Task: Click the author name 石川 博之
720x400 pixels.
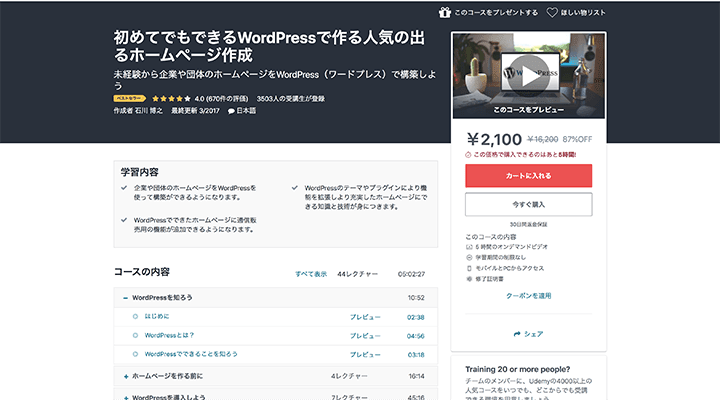Action: click(149, 111)
